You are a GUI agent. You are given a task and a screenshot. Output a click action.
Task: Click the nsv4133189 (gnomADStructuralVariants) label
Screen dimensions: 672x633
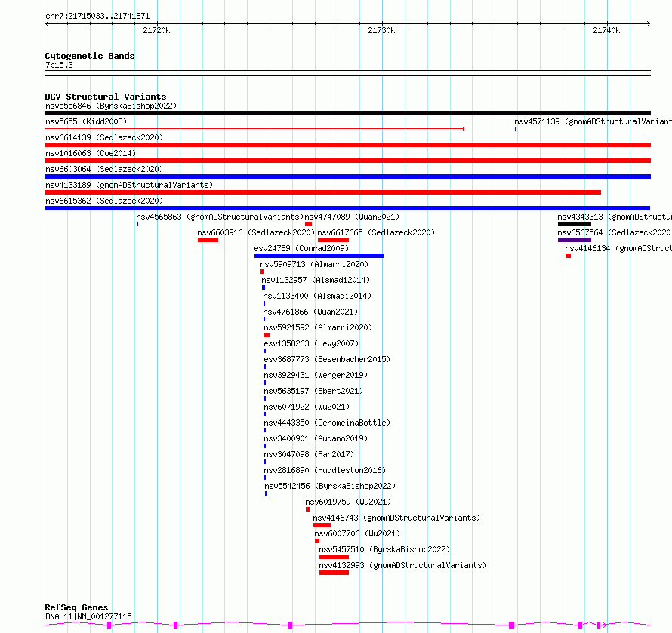[x=129, y=185]
